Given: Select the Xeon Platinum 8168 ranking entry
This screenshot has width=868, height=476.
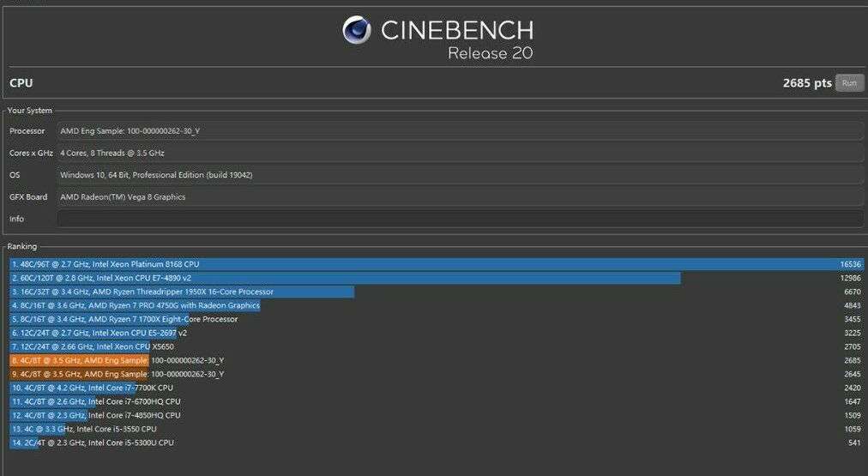Looking at the screenshot, I should pyautogui.click(x=437, y=264).
